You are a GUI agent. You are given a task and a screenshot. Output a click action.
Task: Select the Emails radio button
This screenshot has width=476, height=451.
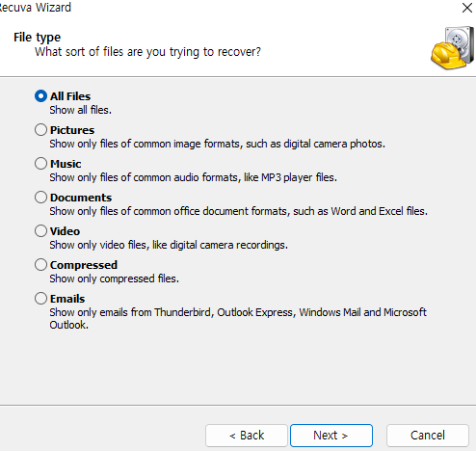pos(40,299)
